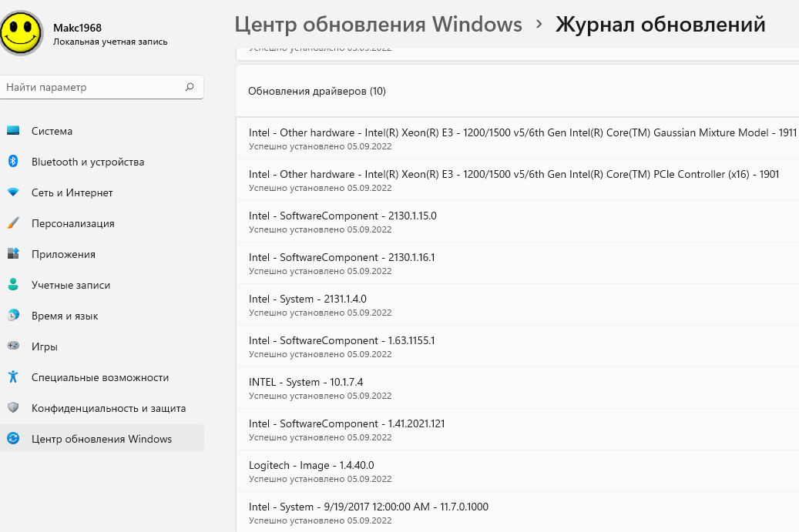Click the Специальные возможности accessibility icon

click(13, 376)
